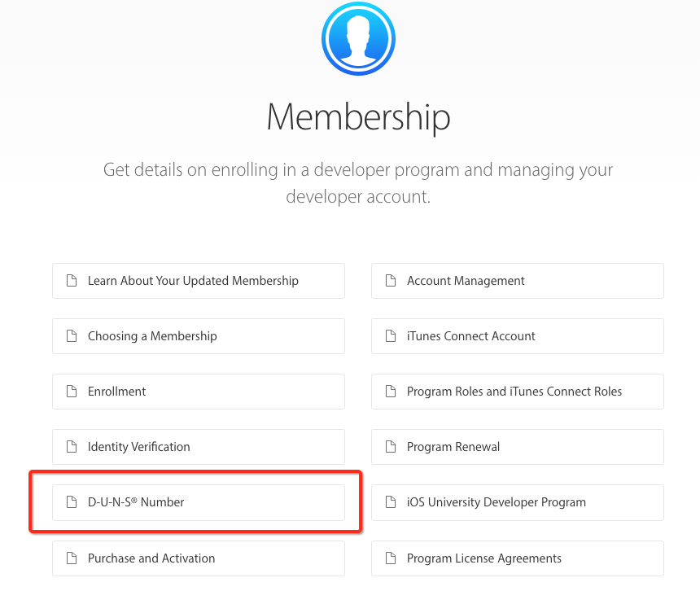700x591 pixels.
Task: Open Learn About Your Updated Membership
Action: [193, 281]
